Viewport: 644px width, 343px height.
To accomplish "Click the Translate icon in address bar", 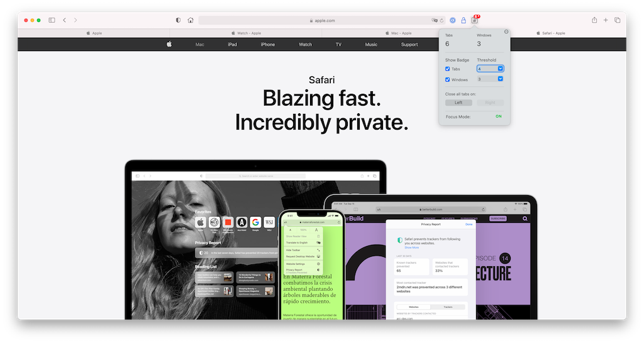I will tap(434, 21).
